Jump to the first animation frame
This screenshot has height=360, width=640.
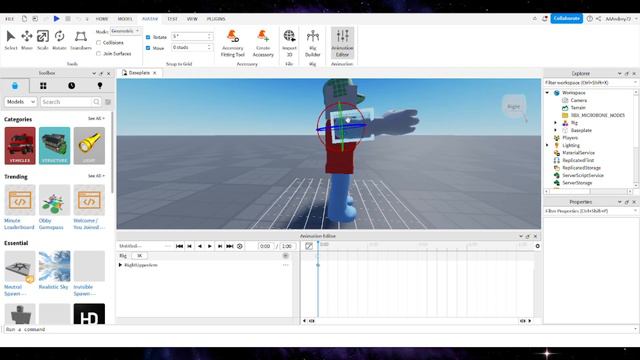179,246
